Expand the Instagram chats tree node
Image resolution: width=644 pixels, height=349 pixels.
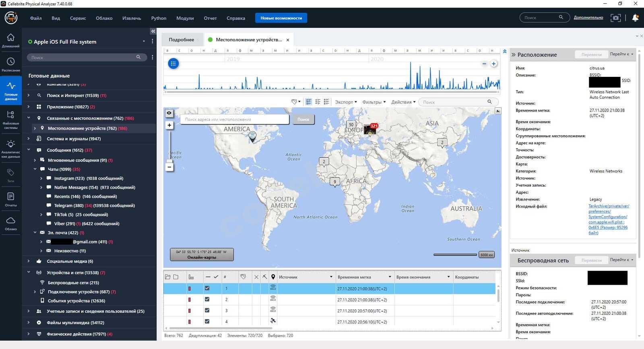(x=41, y=178)
